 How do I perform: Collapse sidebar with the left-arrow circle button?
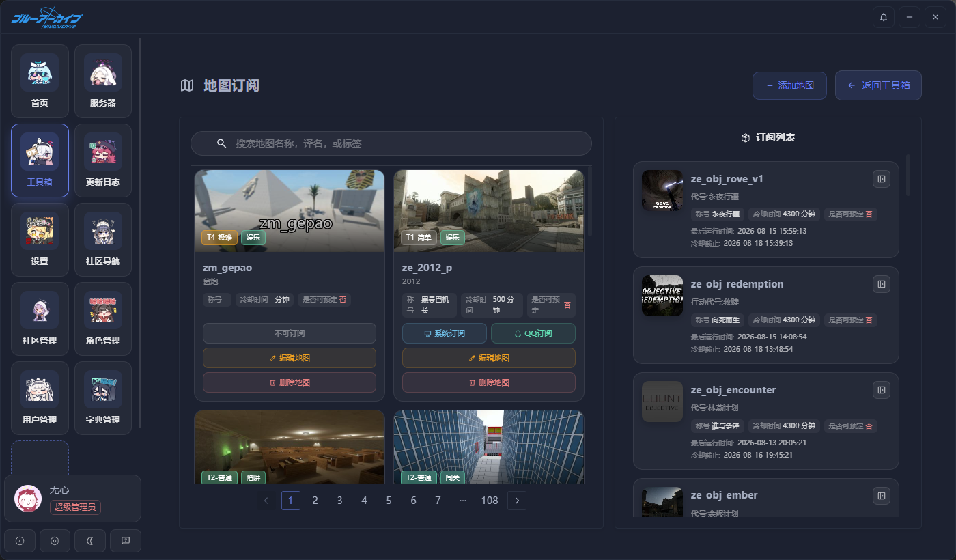[x=20, y=540]
